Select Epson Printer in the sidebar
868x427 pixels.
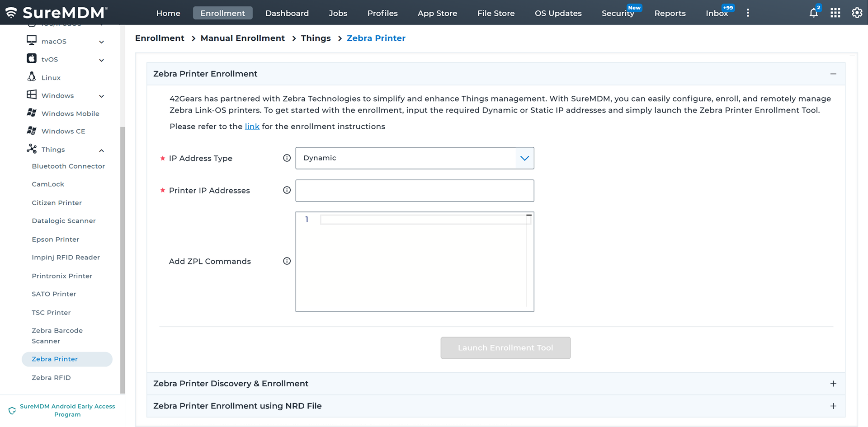[x=56, y=239]
